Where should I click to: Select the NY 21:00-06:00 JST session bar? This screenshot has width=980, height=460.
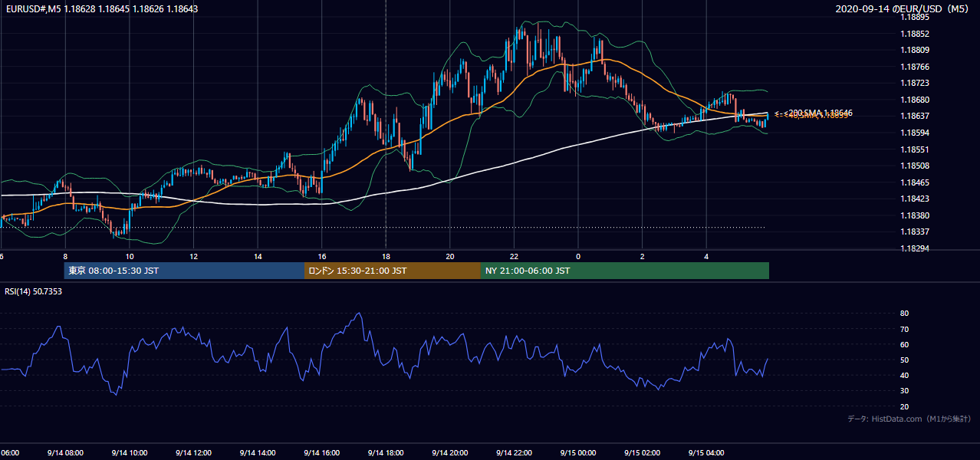624,271
